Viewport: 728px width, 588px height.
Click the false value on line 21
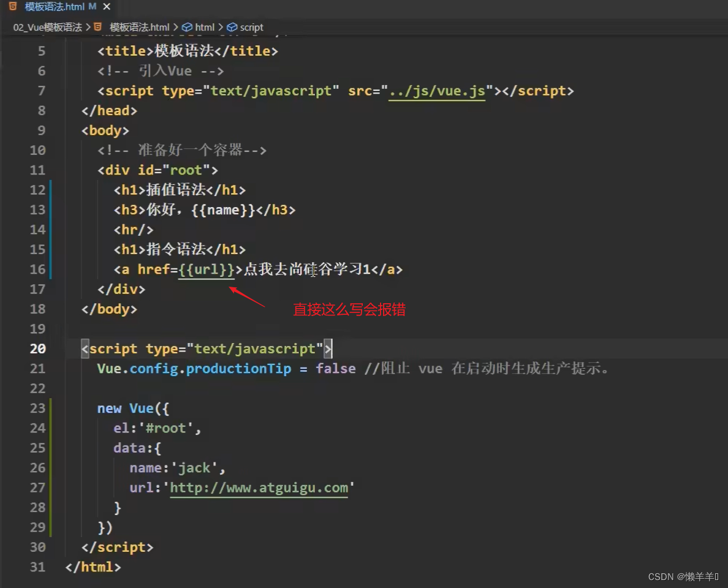[x=336, y=369]
